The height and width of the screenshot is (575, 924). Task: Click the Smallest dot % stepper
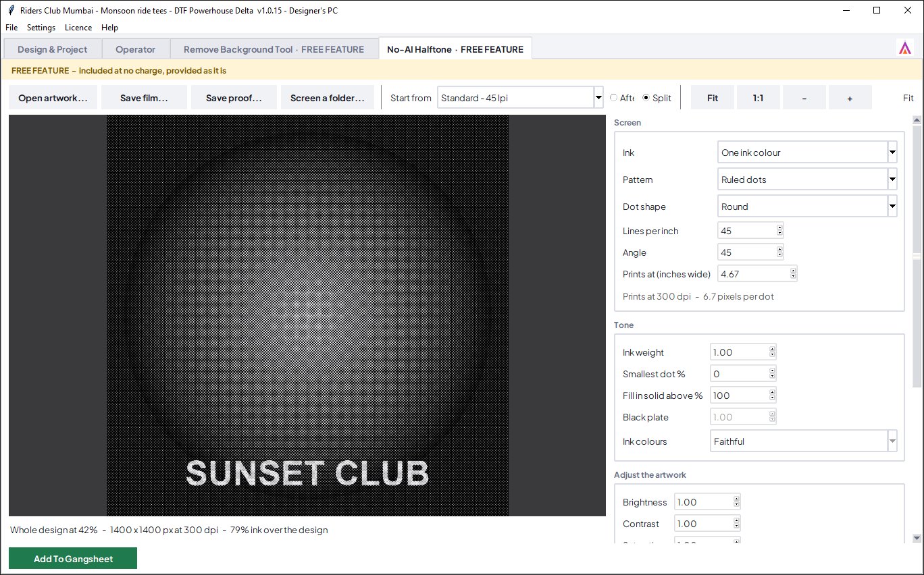coord(773,374)
